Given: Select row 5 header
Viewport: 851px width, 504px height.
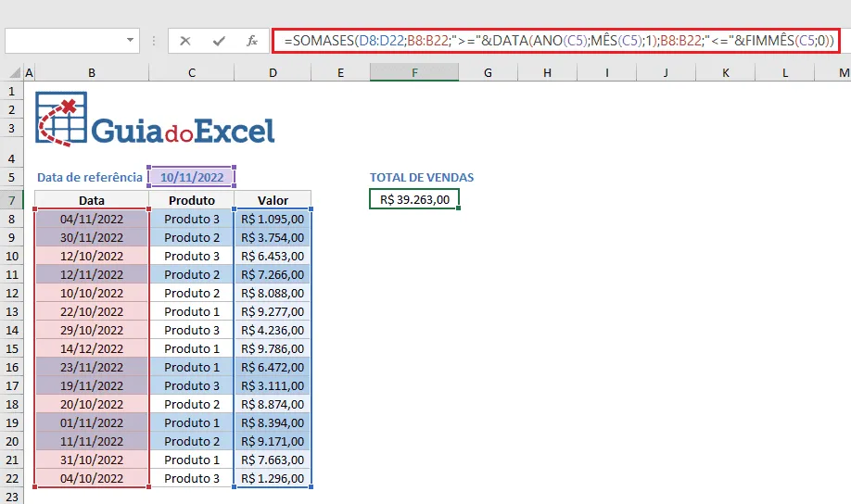Looking at the screenshot, I should pos(11,177).
